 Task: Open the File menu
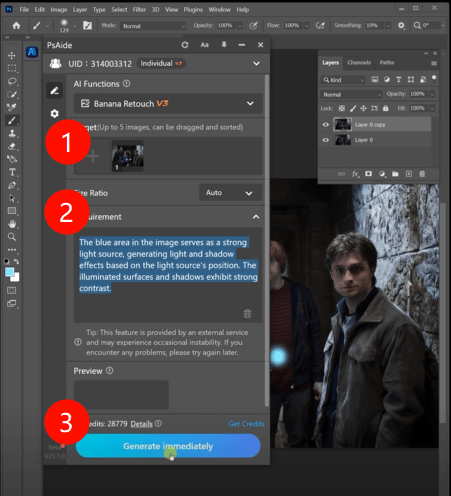[x=24, y=10]
